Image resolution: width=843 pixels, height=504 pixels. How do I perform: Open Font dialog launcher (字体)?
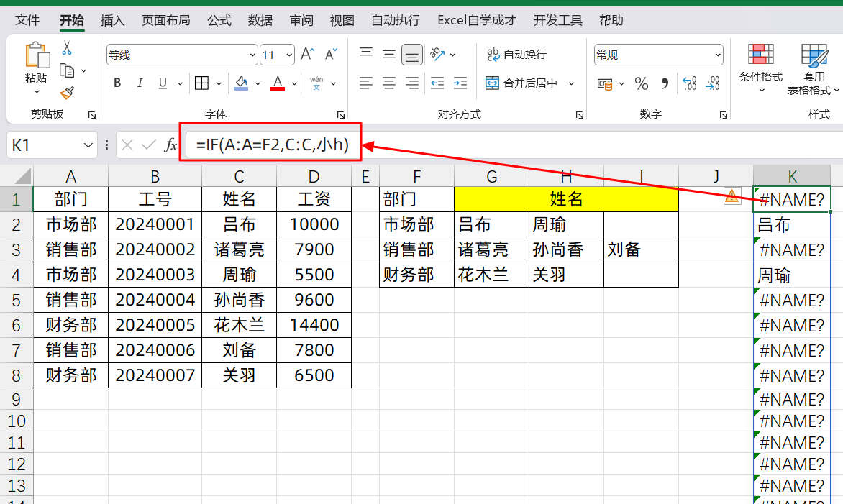click(341, 114)
